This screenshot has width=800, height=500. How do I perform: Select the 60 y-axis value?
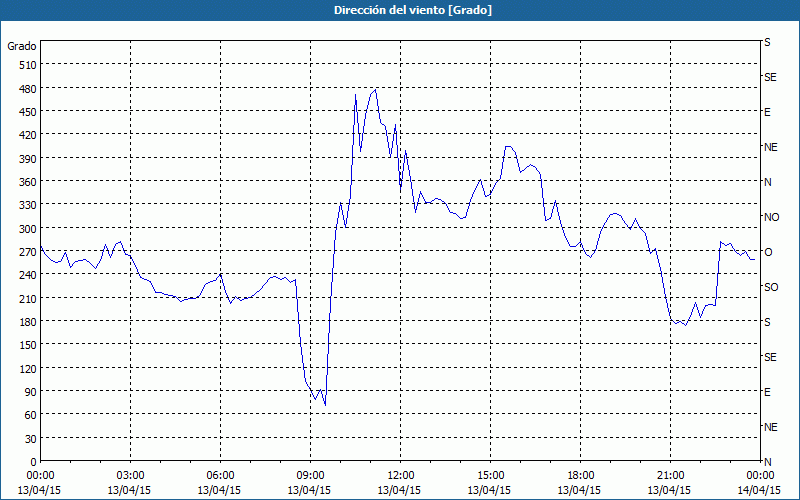[x=31, y=415]
